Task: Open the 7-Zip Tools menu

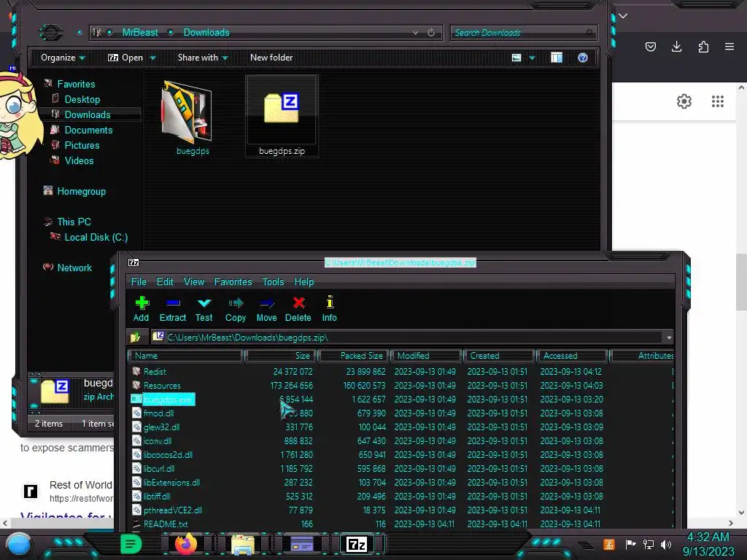Action: pos(273,282)
